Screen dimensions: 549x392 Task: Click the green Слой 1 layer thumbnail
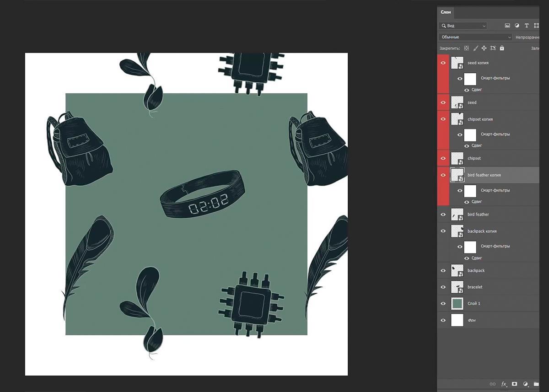(x=457, y=304)
